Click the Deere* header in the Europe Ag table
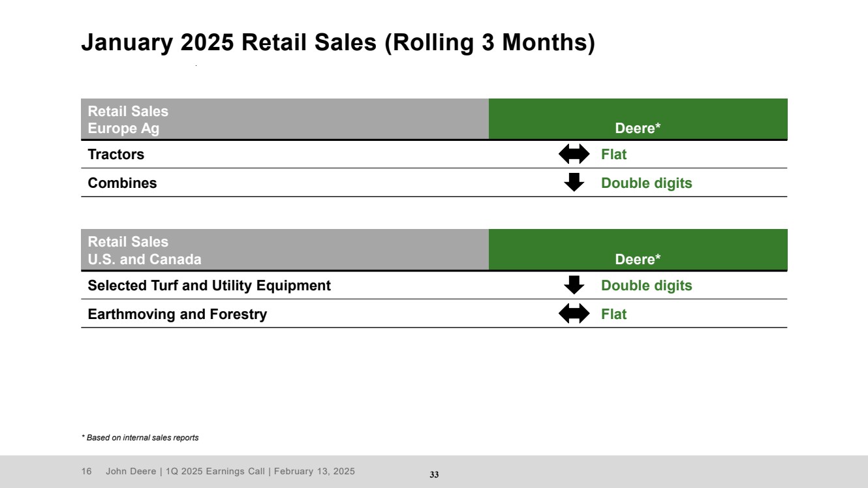This screenshot has height=488, width=868. (x=638, y=129)
